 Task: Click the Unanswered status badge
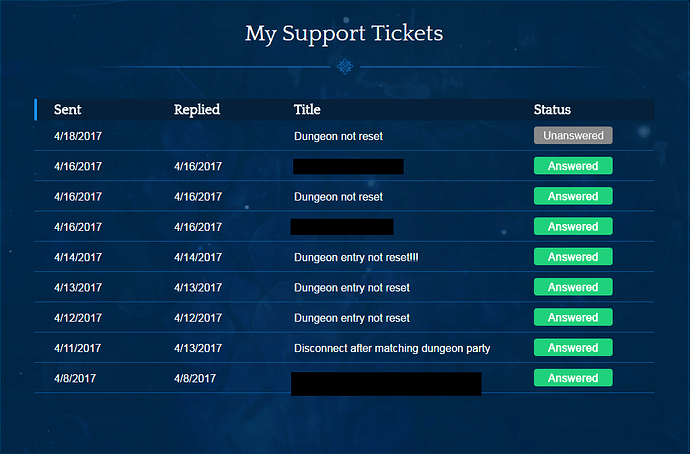tap(572, 135)
